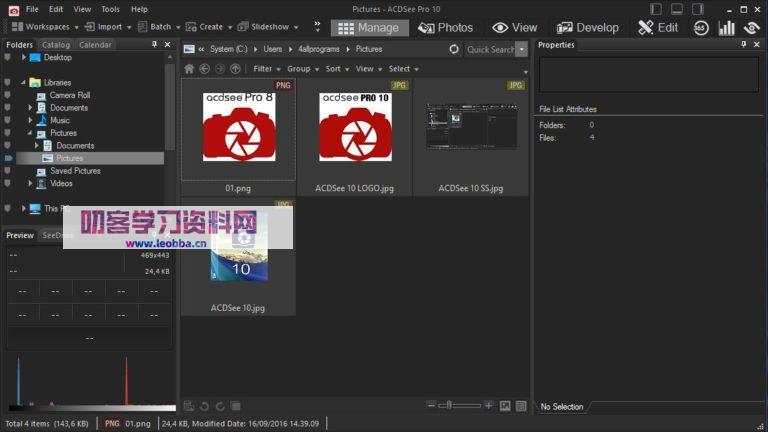The width and height of the screenshot is (768, 432).
Task: Collapse the Libraries tree node
Action: click(x=24, y=82)
